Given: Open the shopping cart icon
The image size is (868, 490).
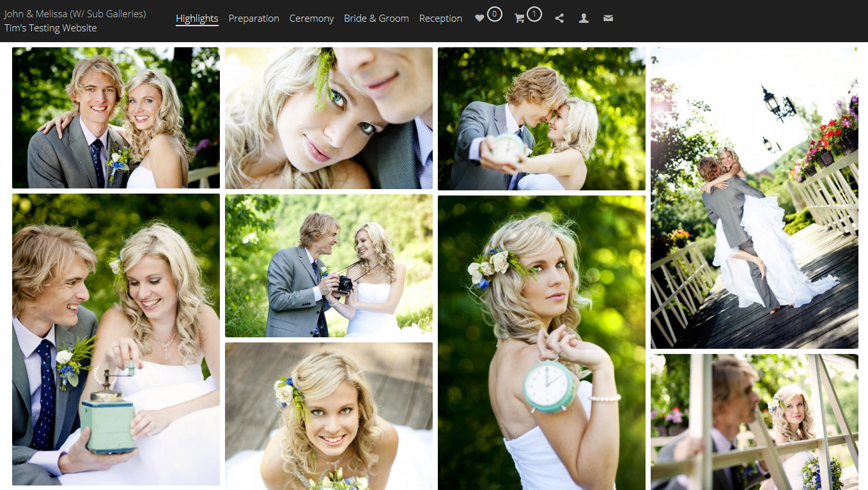Looking at the screenshot, I should 519,19.
